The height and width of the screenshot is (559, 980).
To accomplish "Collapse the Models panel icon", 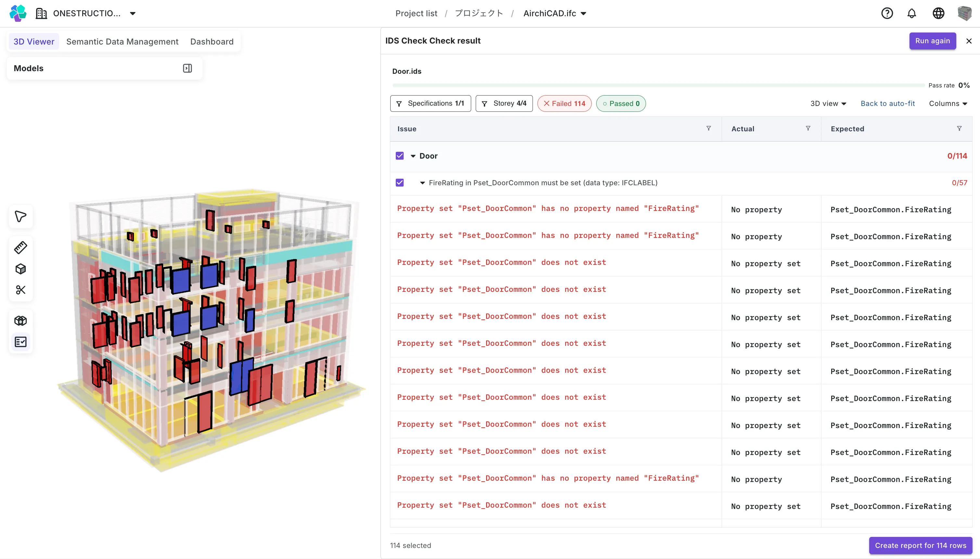I will click(x=187, y=68).
